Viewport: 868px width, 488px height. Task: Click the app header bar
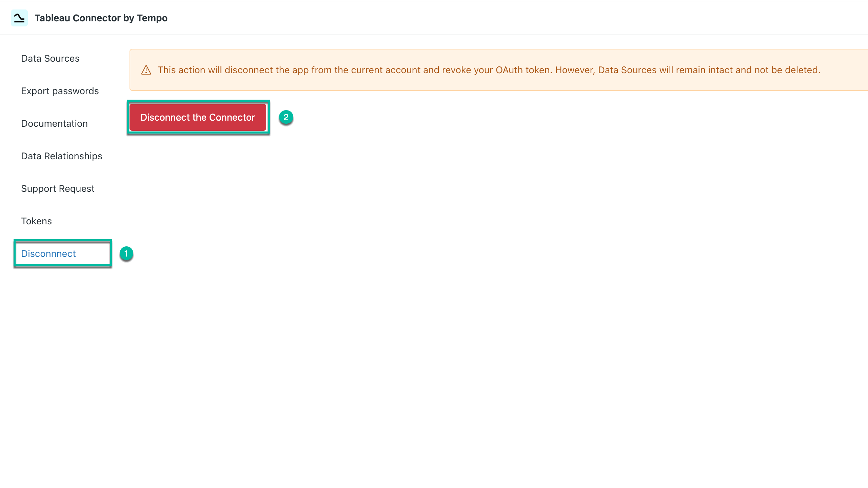pos(434,18)
